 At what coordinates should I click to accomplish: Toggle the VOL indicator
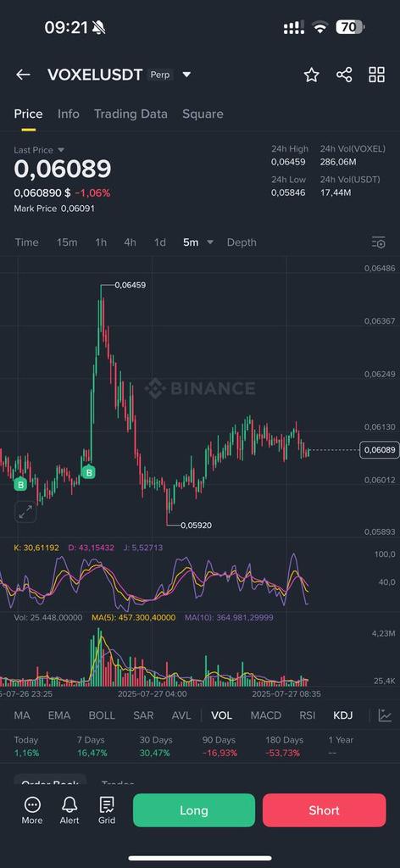[x=222, y=715]
